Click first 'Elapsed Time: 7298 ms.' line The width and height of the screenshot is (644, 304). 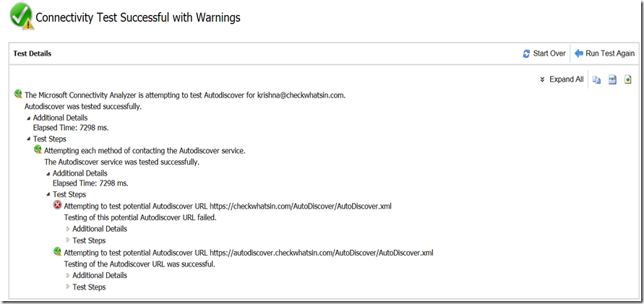(71, 128)
